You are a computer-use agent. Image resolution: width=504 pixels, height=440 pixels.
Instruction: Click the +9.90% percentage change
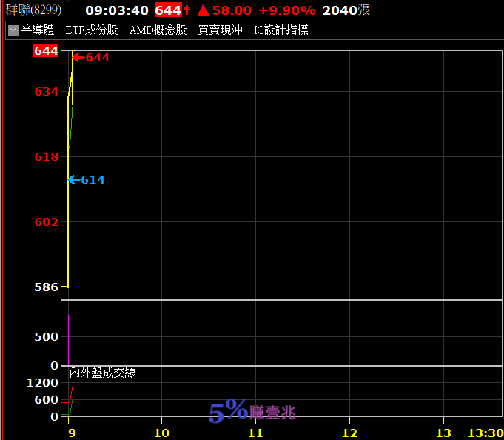pyautogui.click(x=286, y=10)
